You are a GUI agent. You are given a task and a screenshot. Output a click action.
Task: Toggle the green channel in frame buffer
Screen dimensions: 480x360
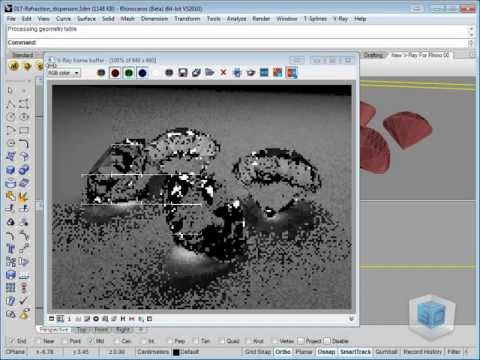point(129,73)
